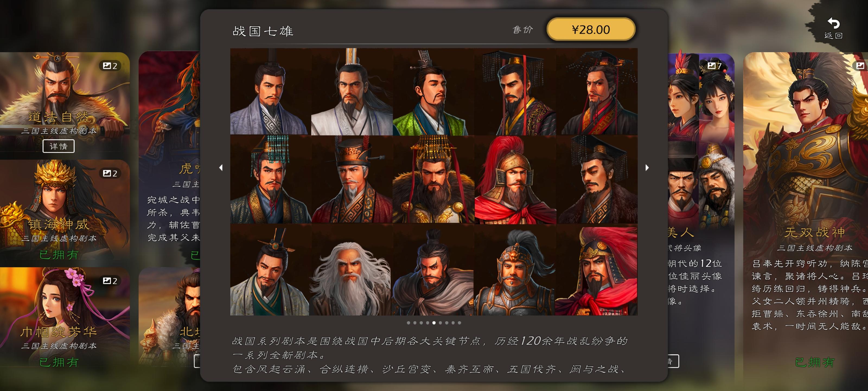View the green-robed man portrait
868x391 pixels.
(433, 92)
